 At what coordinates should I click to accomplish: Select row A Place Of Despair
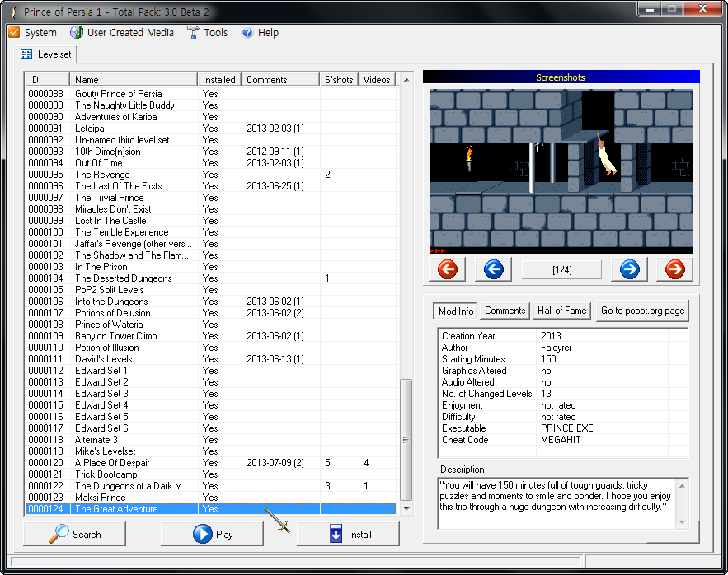click(210, 463)
